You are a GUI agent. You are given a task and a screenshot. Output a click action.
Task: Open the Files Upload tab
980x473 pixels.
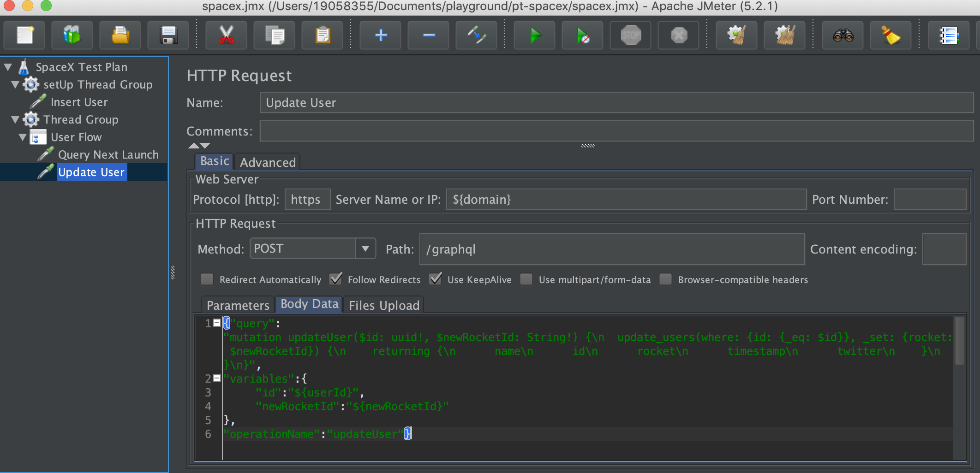(383, 305)
